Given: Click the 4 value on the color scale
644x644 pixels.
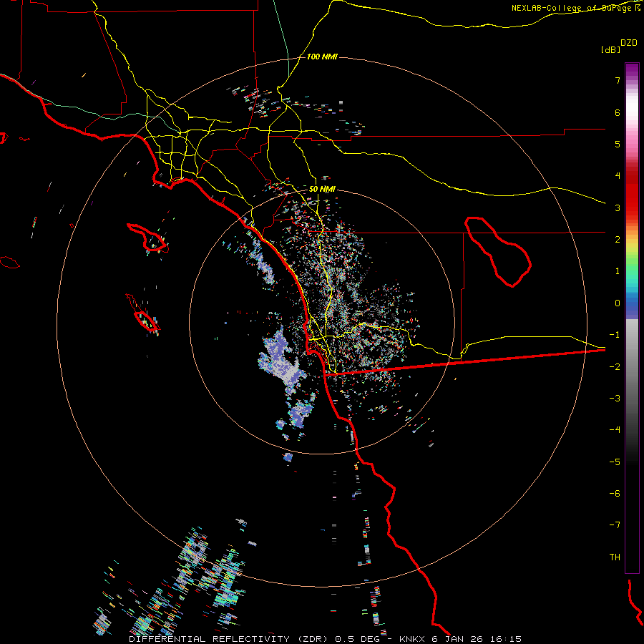Looking at the screenshot, I should (x=618, y=176).
